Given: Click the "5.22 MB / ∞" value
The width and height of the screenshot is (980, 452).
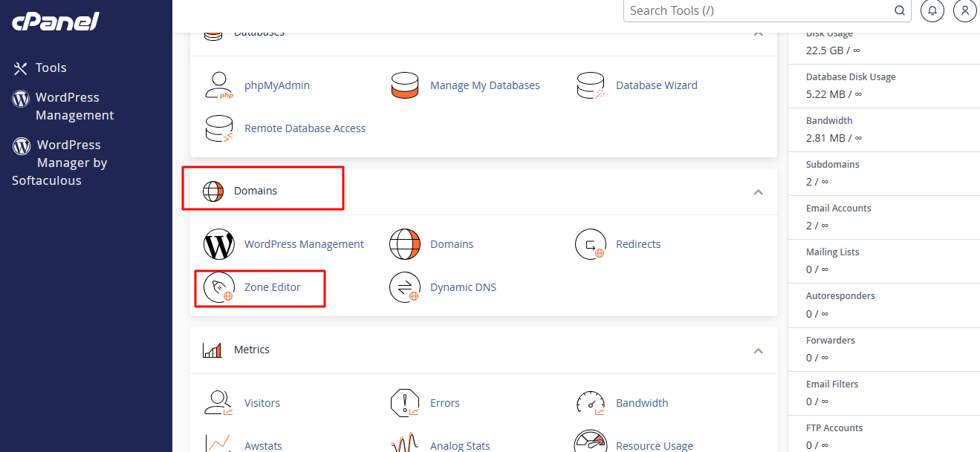Looking at the screenshot, I should (834, 94).
